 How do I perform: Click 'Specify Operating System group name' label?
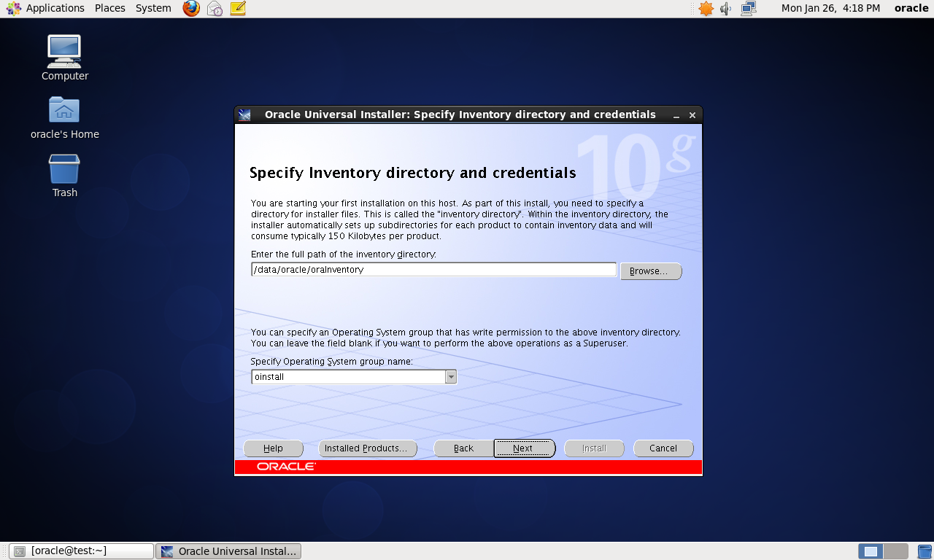coord(332,362)
